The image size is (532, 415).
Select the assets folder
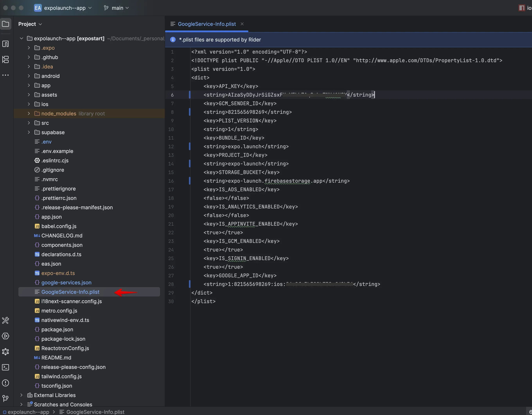coord(49,95)
